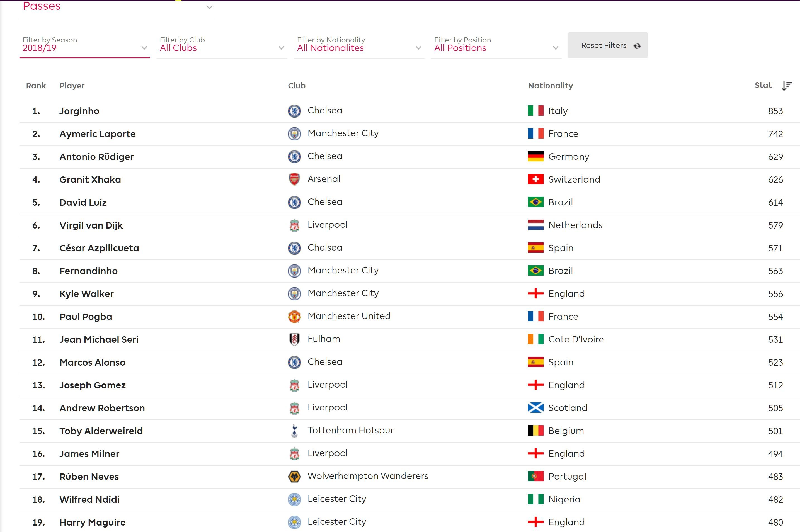Click rank number 10. in the table
Image resolution: width=800 pixels, height=532 pixels.
pyautogui.click(x=39, y=317)
